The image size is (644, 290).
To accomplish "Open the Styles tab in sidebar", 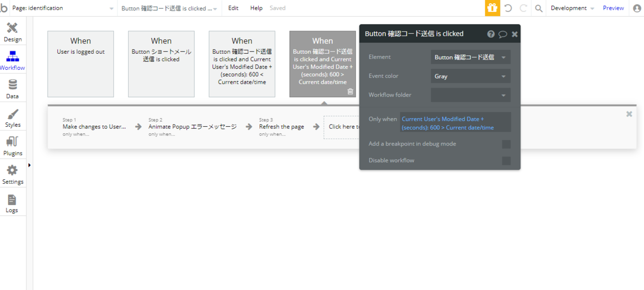I will 13,118.
